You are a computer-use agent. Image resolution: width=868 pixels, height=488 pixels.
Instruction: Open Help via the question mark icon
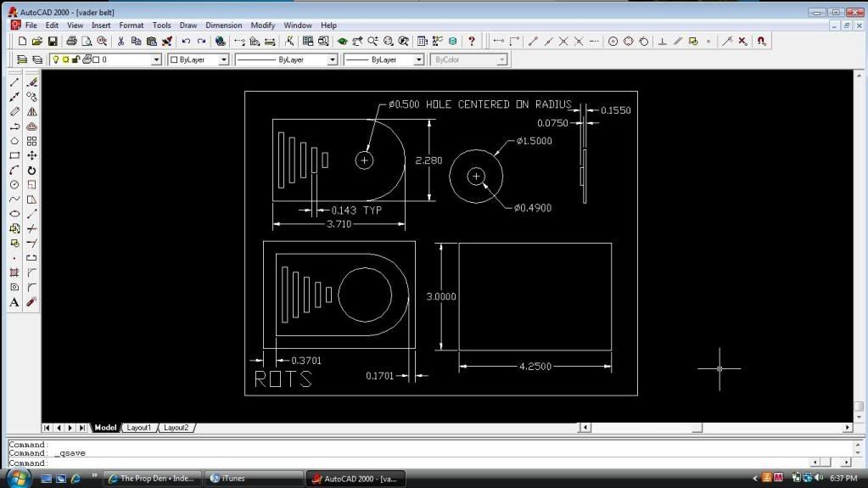tap(472, 41)
